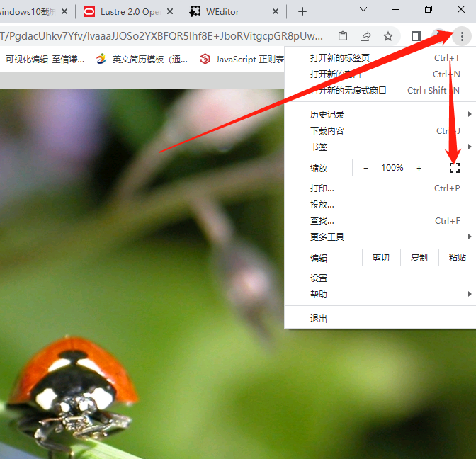Minimize the Chrome window
This screenshot has width=476, height=459.
pos(396,10)
